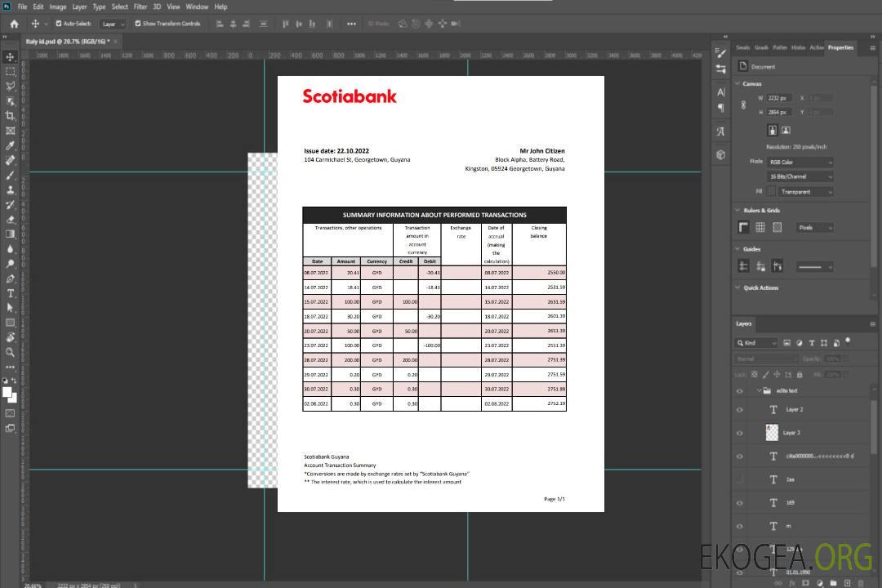Open the RGB Color mode dropdown

[800, 162]
